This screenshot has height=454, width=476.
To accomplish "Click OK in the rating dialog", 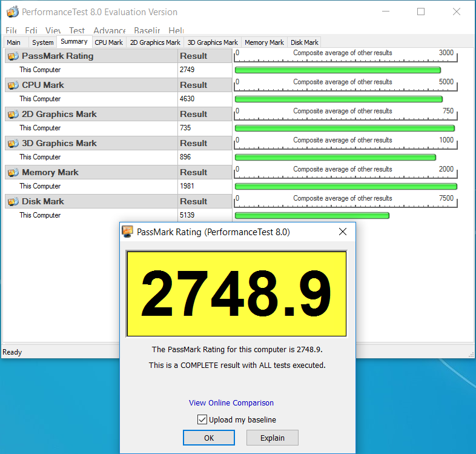I will click(209, 438).
